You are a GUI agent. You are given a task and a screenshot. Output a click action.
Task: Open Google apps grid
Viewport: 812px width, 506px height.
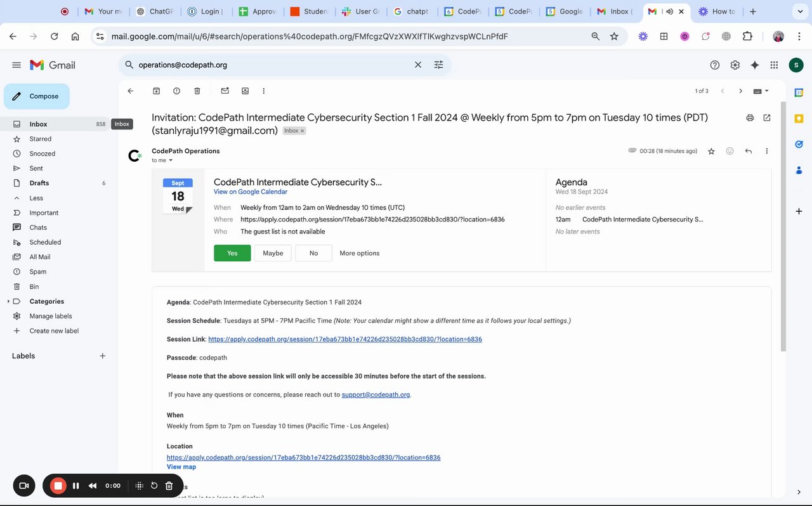click(x=774, y=65)
